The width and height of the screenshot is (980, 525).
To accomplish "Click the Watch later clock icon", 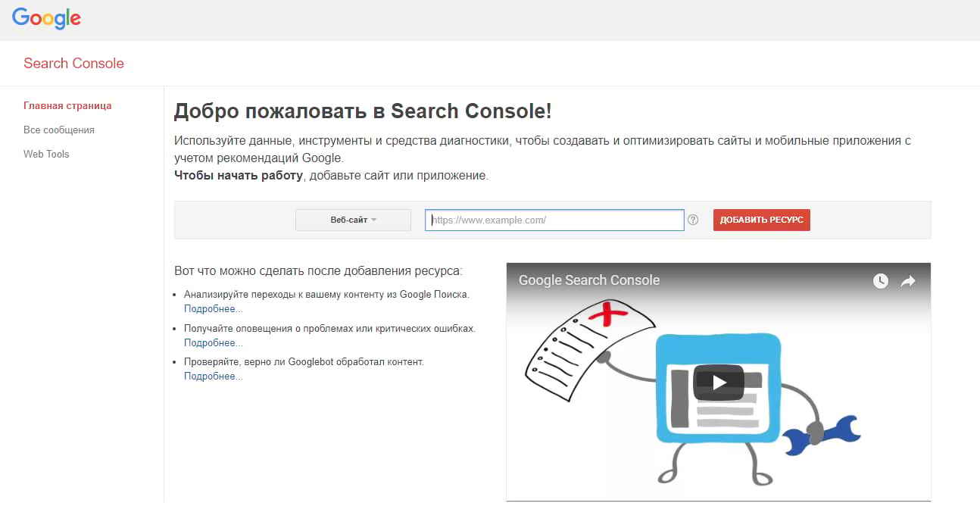I will coord(880,281).
